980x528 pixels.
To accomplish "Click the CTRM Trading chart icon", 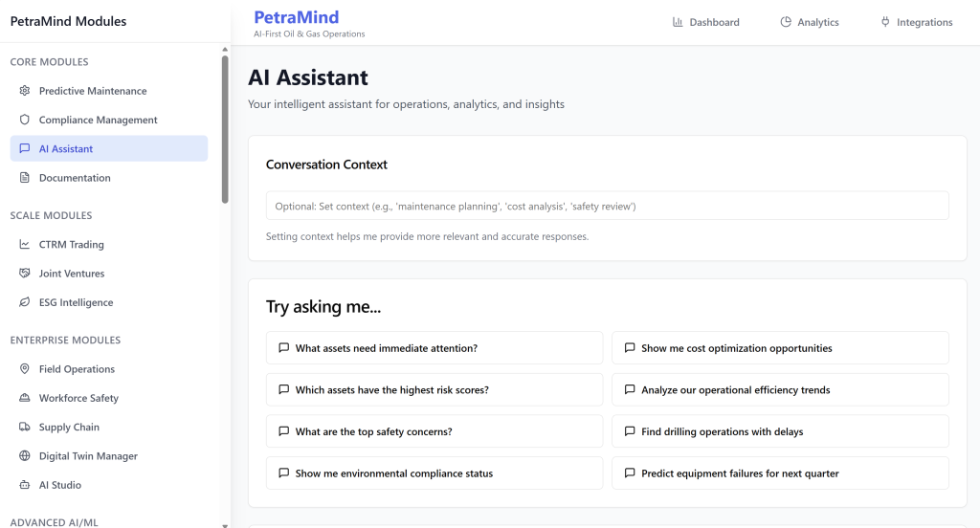I will (x=25, y=245).
